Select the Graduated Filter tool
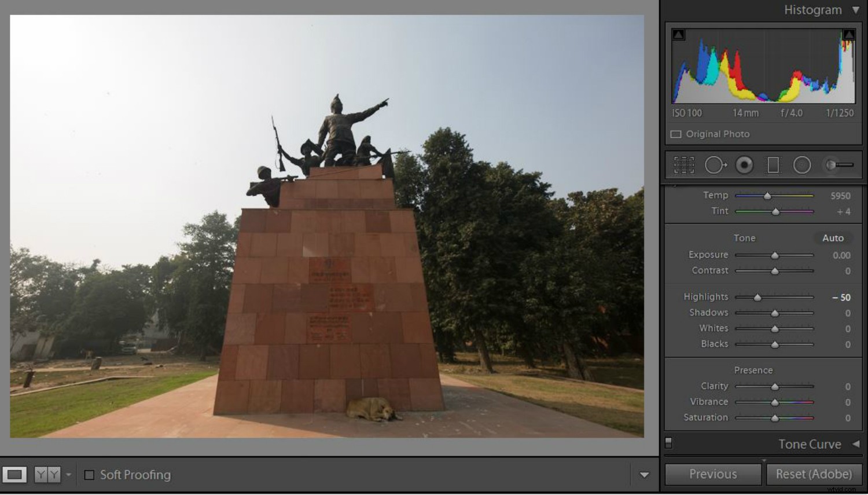Viewport: 868px width, 495px height. (x=774, y=164)
